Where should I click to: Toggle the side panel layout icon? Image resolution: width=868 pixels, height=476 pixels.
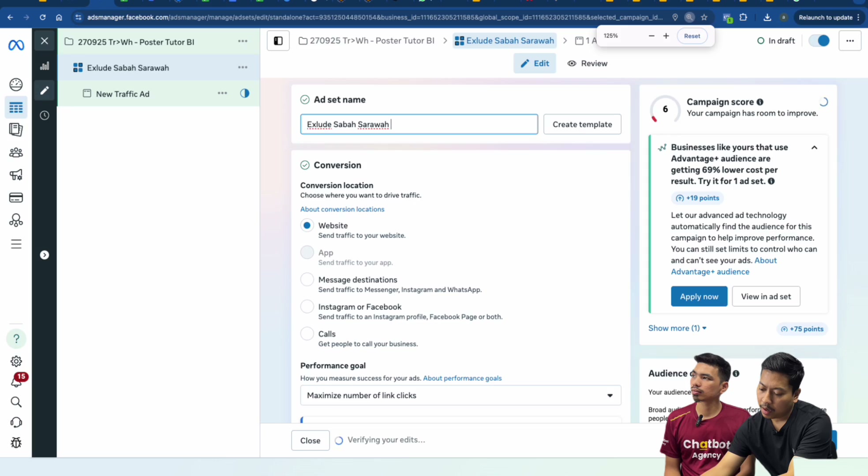[278, 41]
